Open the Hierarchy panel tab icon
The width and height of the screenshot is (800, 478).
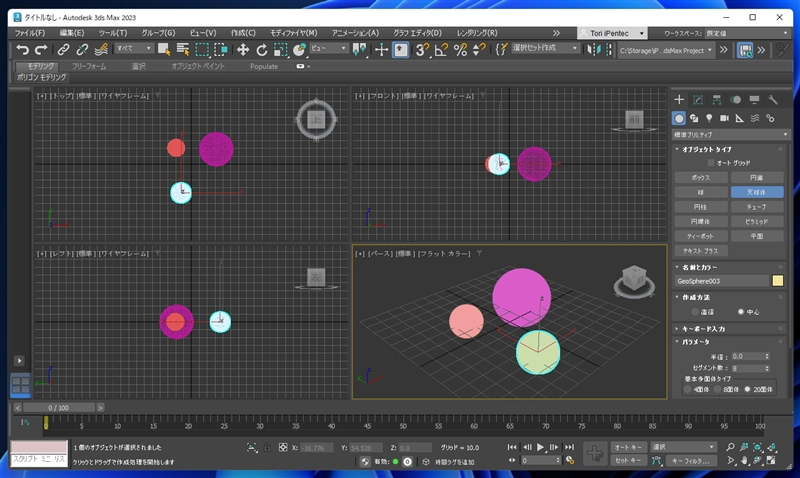(x=716, y=99)
